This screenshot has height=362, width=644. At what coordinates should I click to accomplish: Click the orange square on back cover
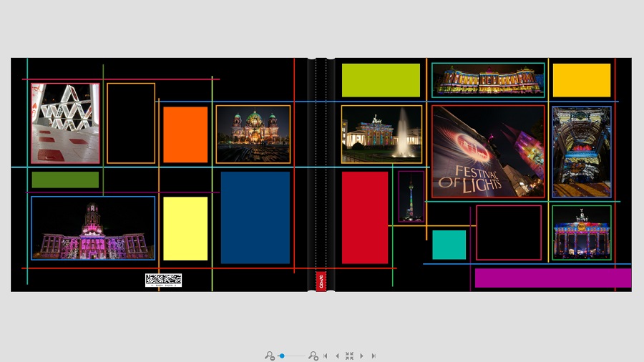coord(185,134)
